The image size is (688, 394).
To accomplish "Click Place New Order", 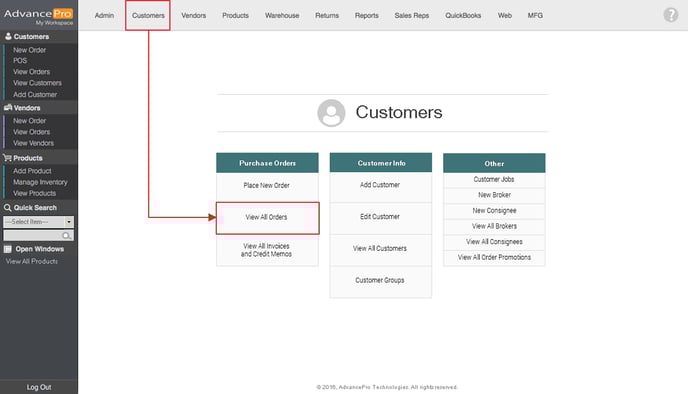I will click(x=267, y=186).
